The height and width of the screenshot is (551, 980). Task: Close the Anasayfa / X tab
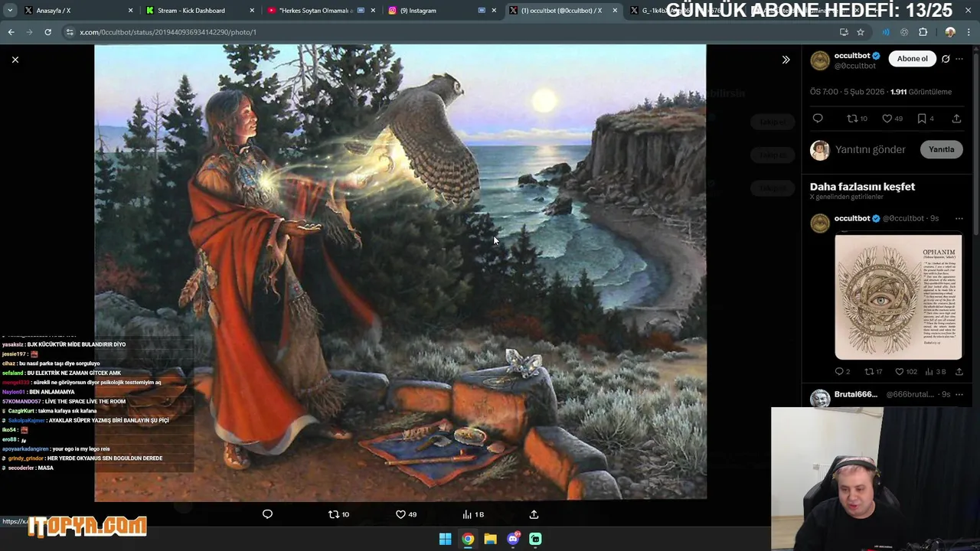point(130,11)
